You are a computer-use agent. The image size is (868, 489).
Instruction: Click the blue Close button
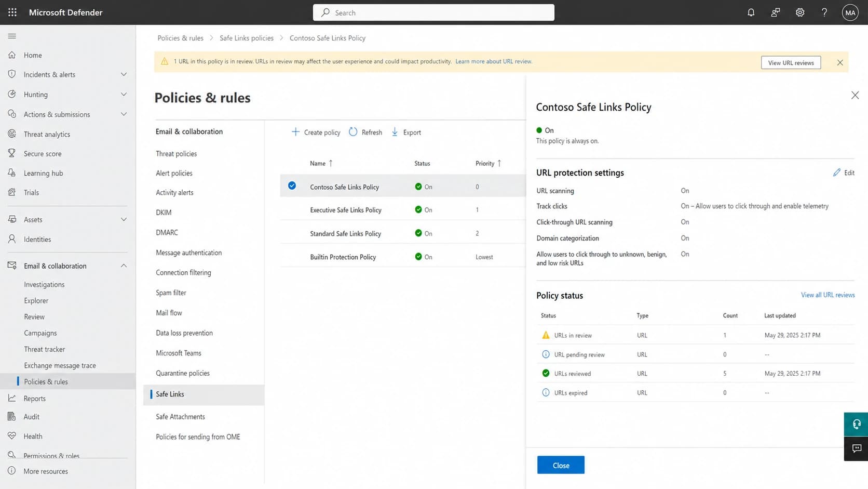[x=561, y=465]
